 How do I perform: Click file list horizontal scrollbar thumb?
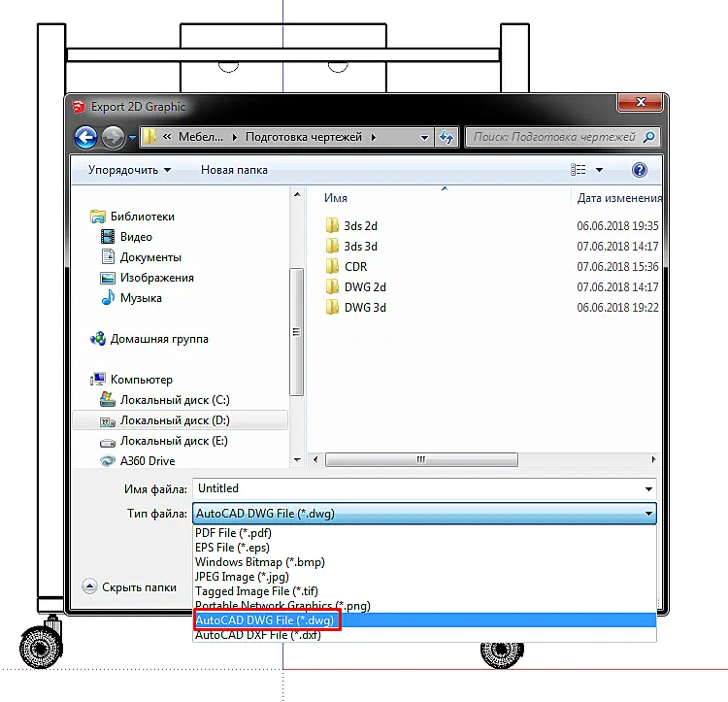tap(421, 459)
